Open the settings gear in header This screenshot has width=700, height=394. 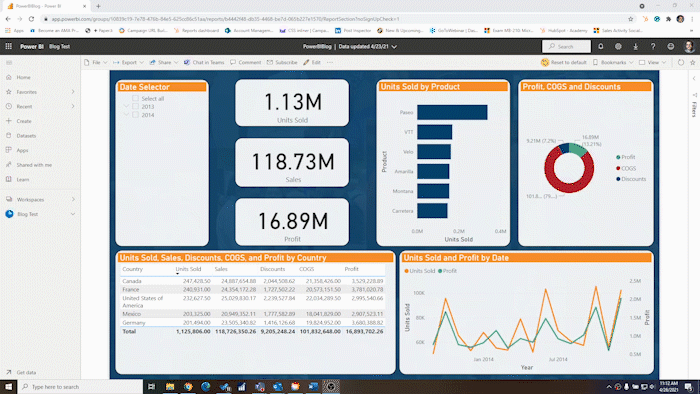pos(618,46)
